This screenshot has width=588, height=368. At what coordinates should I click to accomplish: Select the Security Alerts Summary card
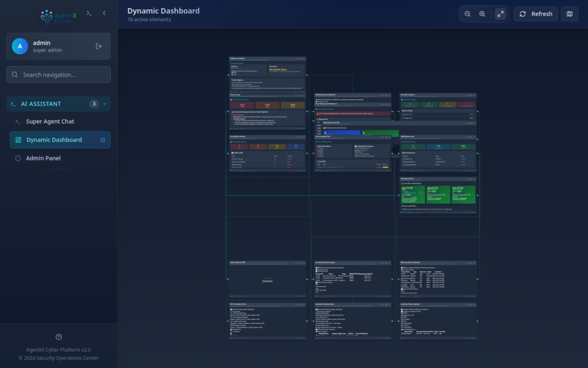click(x=268, y=153)
